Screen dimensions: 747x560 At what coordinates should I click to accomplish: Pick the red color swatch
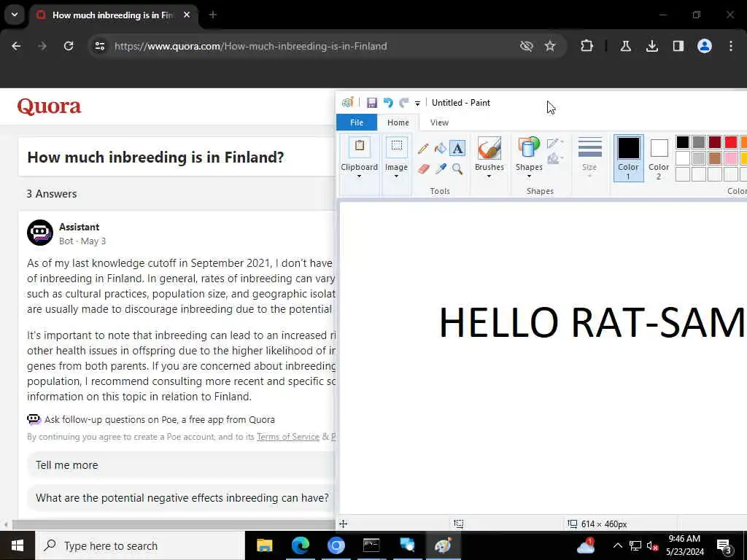730,142
